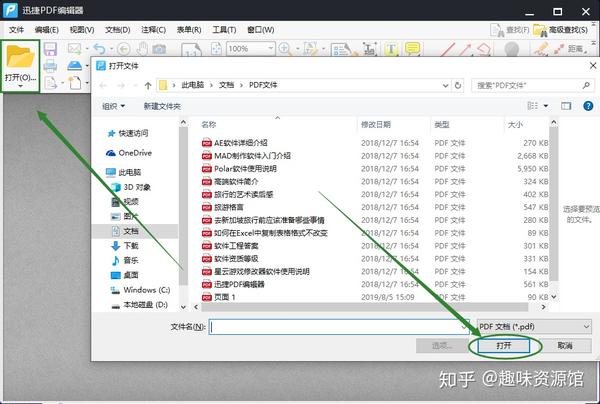The width and height of the screenshot is (600, 404).
Task: Open the zoom 100% dropdown
Action: coord(271,49)
